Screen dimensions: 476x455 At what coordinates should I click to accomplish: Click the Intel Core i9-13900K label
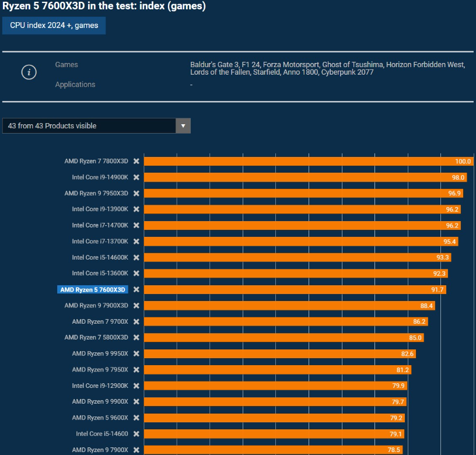click(100, 209)
